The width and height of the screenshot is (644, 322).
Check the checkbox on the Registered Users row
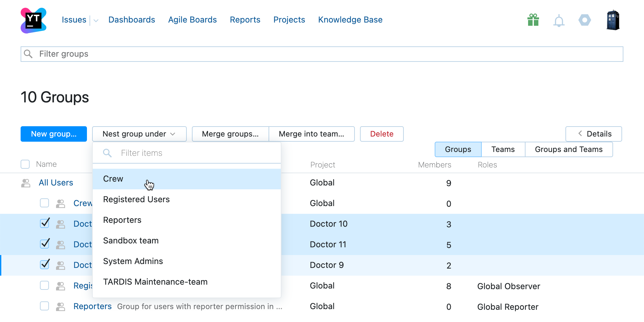point(44,286)
